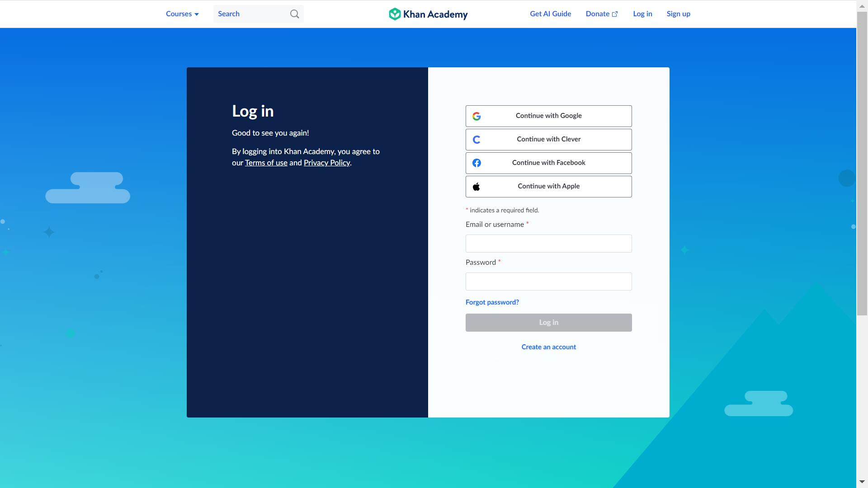Click the Log in button
This screenshot has width=868, height=488.
tap(548, 322)
